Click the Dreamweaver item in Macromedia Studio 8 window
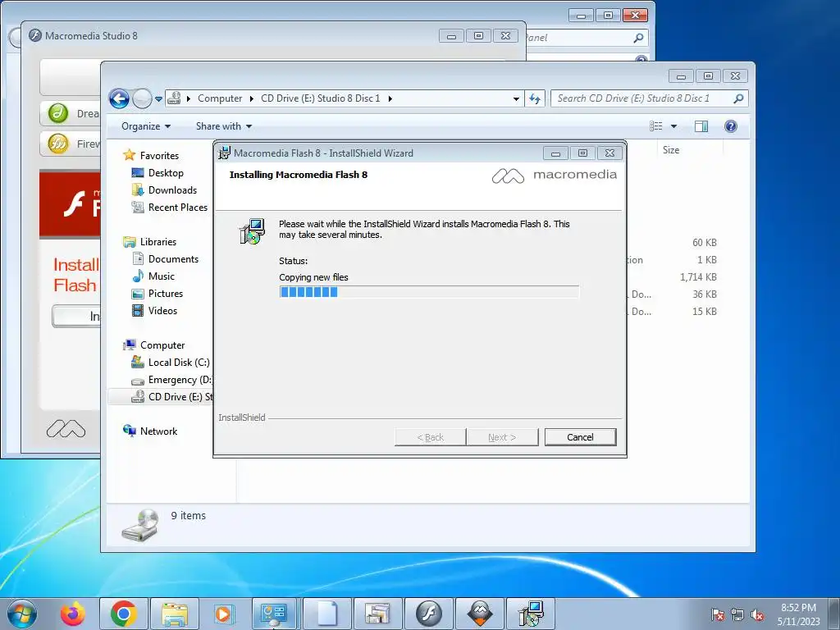Image resolution: width=840 pixels, height=630 pixels. click(71, 113)
